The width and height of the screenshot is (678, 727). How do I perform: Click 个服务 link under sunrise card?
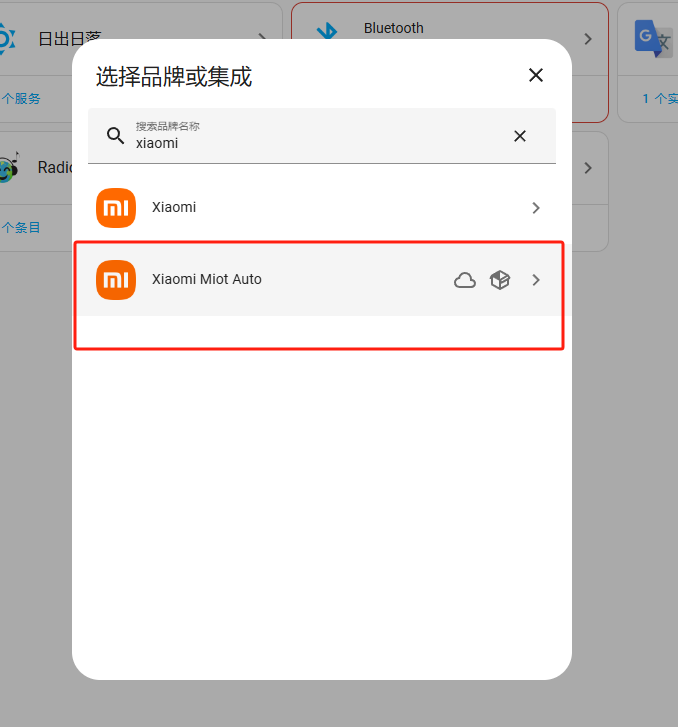(20, 98)
